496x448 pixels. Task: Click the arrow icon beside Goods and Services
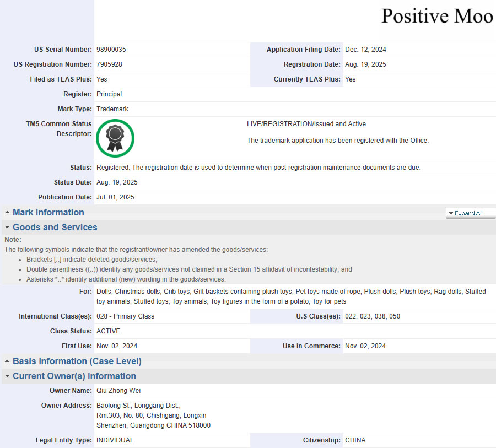tap(7, 228)
